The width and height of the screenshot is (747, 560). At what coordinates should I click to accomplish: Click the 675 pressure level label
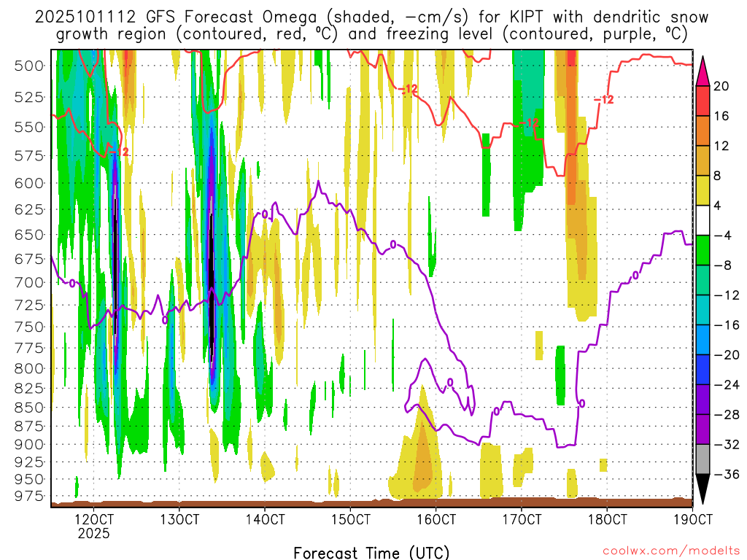pos(29,259)
